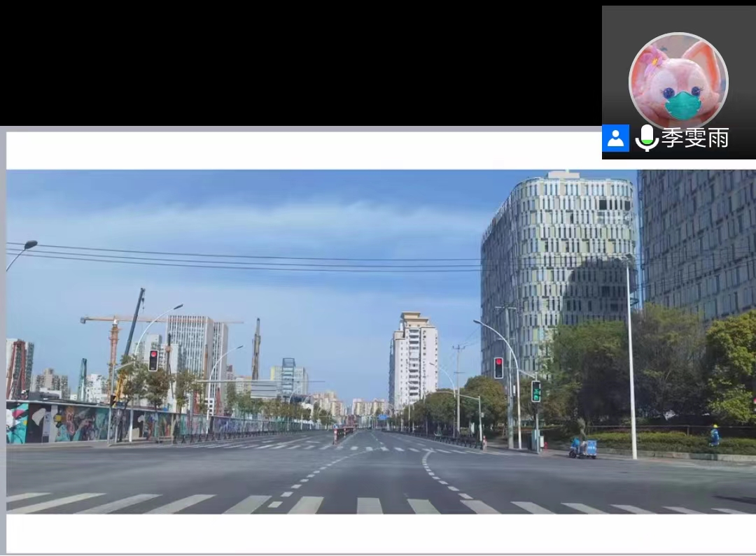Screen dimensions: 756x556
Task: Click the red traffic light near the mural wall
Action: coord(153,360)
